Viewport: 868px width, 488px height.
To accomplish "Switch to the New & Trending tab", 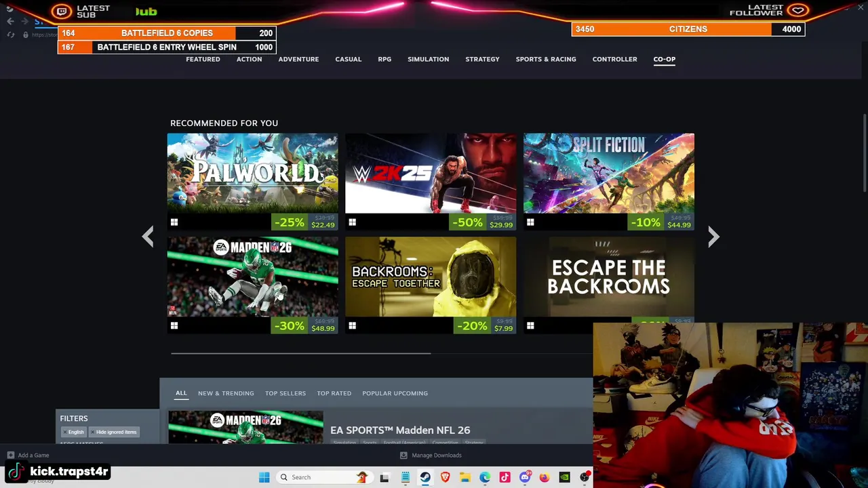I will [226, 393].
